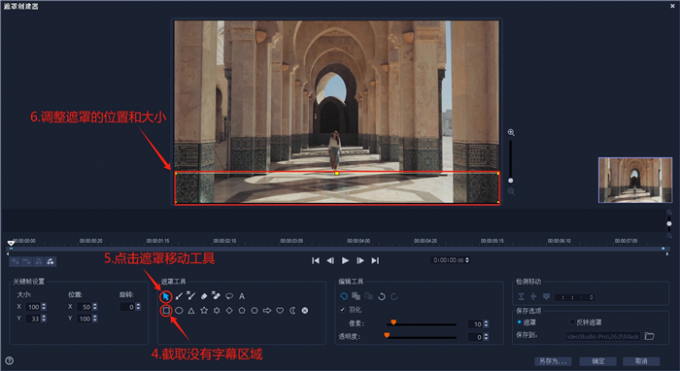Adjust the transparency value stepper

pos(486,337)
